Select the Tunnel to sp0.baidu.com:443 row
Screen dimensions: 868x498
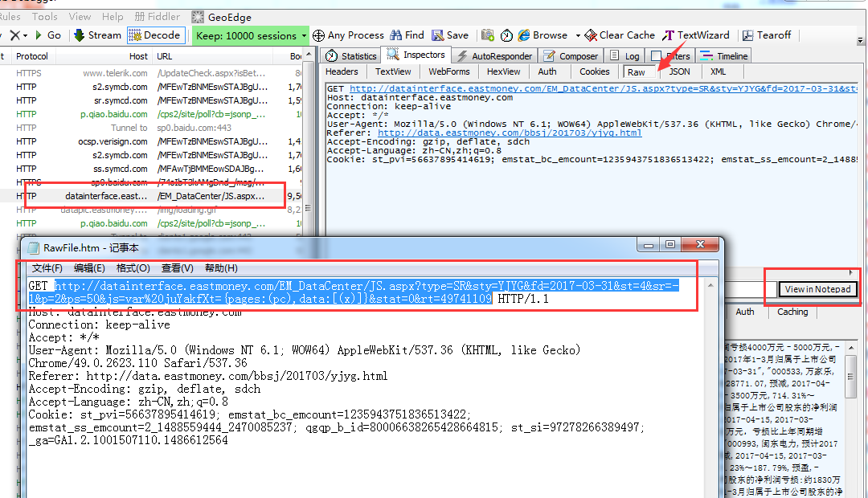coord(150,128)
